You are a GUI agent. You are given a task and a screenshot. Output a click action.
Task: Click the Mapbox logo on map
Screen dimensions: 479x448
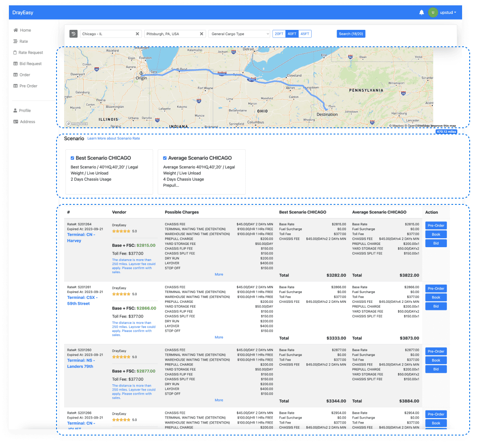point(77,123)
